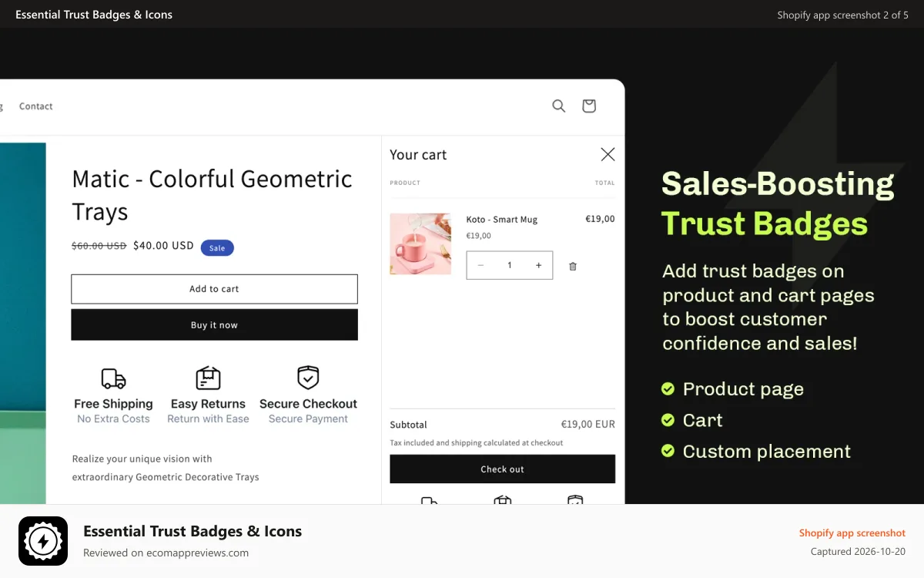Image resolution: width=924 pixels, height=578 pixels.
Task: Click the crossed-out $60.00 USD price
Action: [x=99, y=246]
